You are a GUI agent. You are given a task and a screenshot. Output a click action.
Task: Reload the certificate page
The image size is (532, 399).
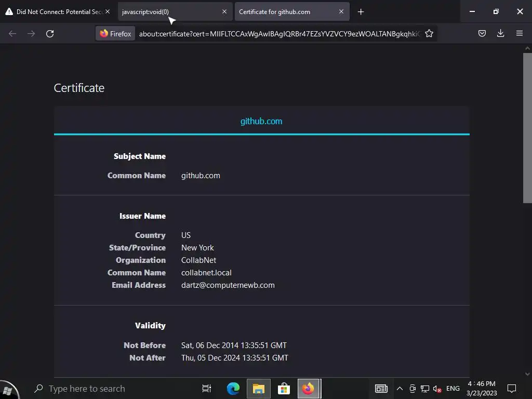tap(50, 34)
